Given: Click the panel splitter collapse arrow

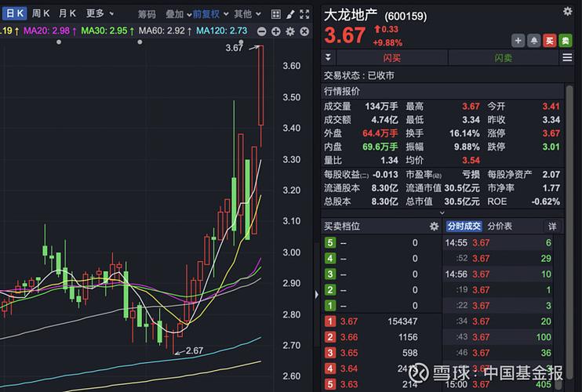Looking at the screenshot, I should pos(317,295).
